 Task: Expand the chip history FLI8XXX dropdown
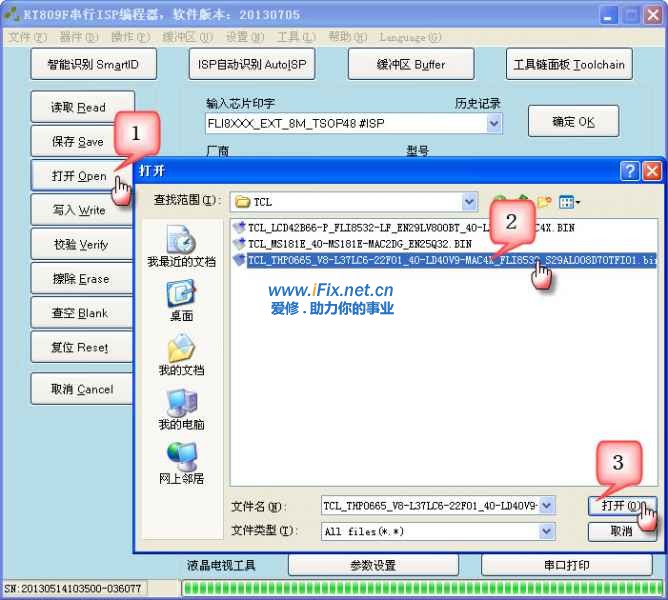494,123
